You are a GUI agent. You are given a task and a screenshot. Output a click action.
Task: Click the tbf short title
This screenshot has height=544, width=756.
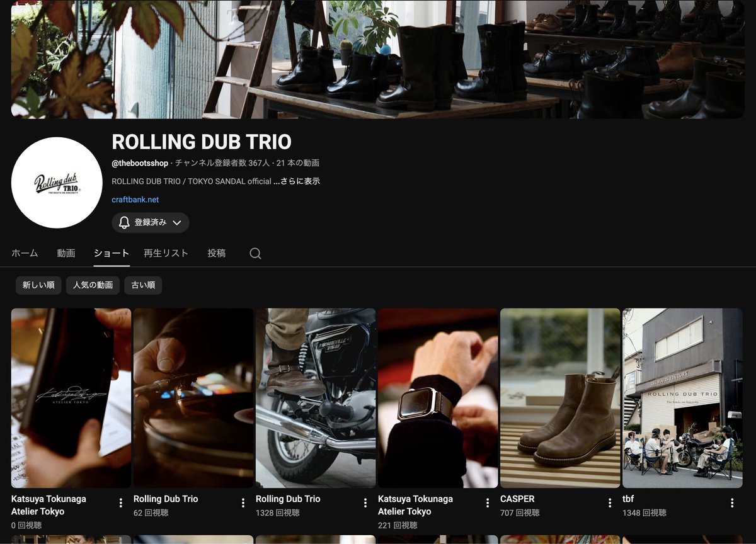628,499
